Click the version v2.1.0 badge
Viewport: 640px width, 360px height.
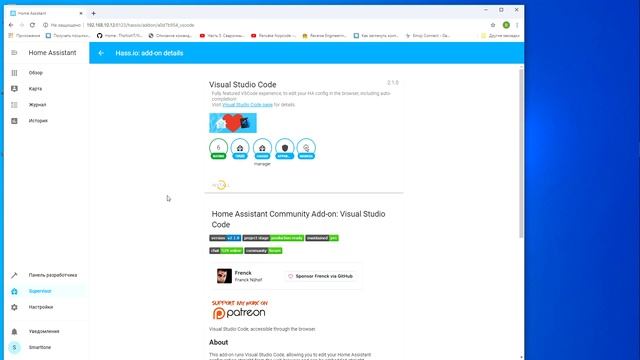225,238
